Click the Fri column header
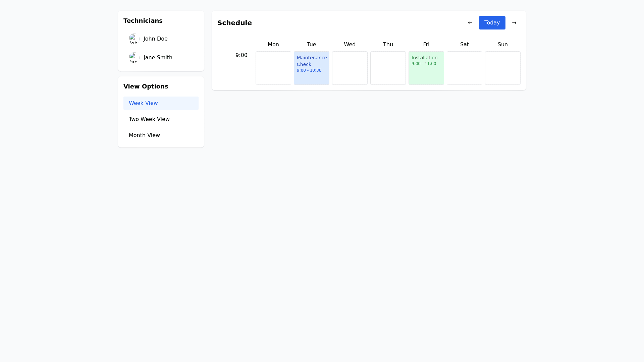This screenshot has width=644, height=362. (x=426, y=45)
